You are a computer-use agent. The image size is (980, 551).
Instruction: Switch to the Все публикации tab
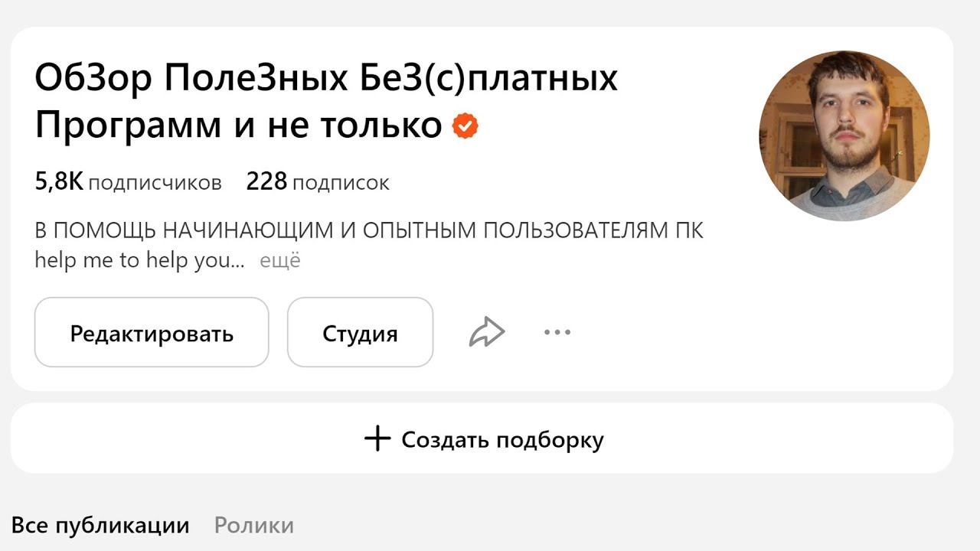click(100, 526)
